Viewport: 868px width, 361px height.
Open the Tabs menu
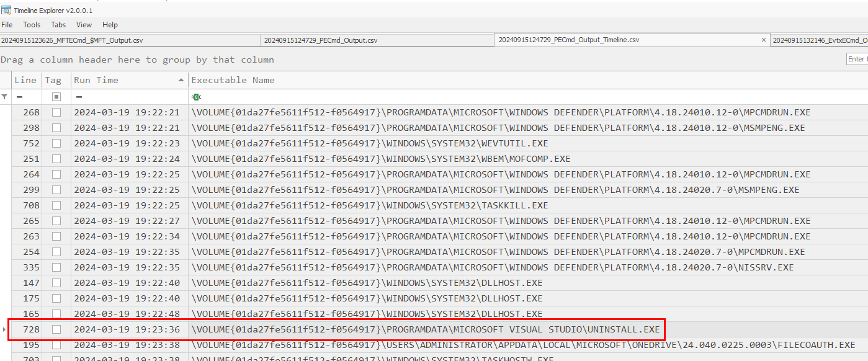click(58, 25)
